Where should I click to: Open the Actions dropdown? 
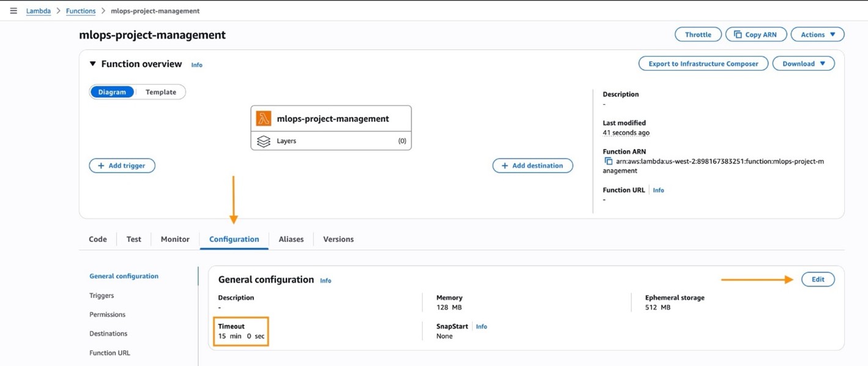point(817,34)
